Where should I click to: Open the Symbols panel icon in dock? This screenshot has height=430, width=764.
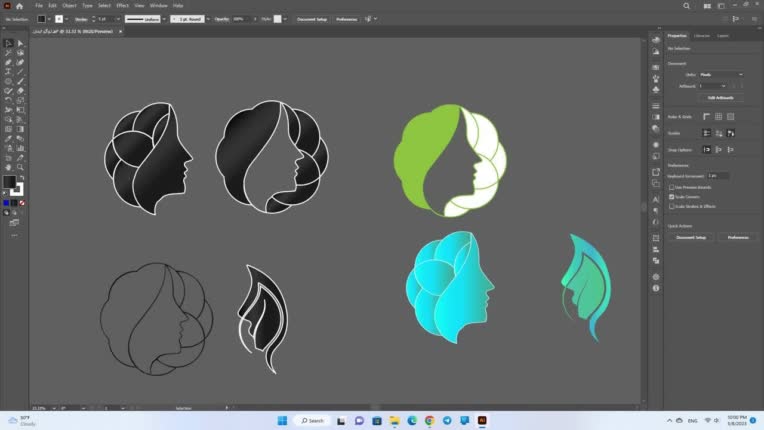[x=656, y=90]
